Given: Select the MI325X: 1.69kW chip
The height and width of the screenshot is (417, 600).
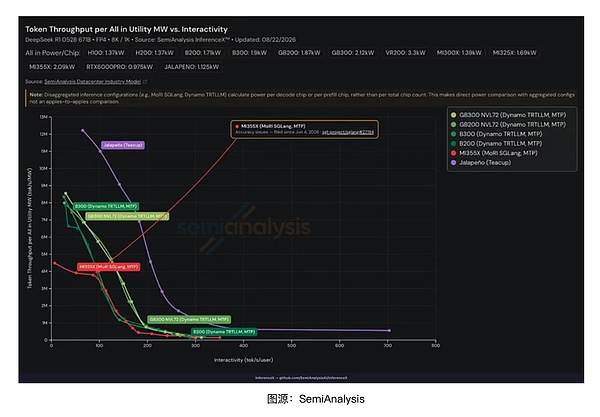Looking at the screenshot, I should point(515,53).
